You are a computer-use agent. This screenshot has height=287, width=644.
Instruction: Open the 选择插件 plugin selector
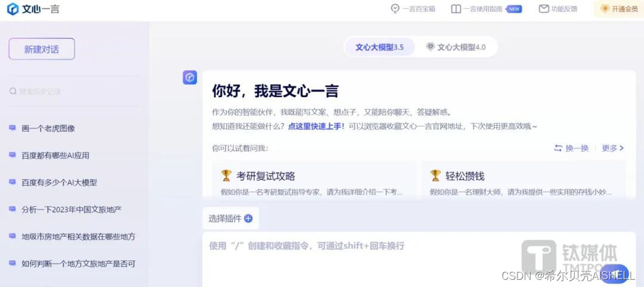tap(230, 219)
